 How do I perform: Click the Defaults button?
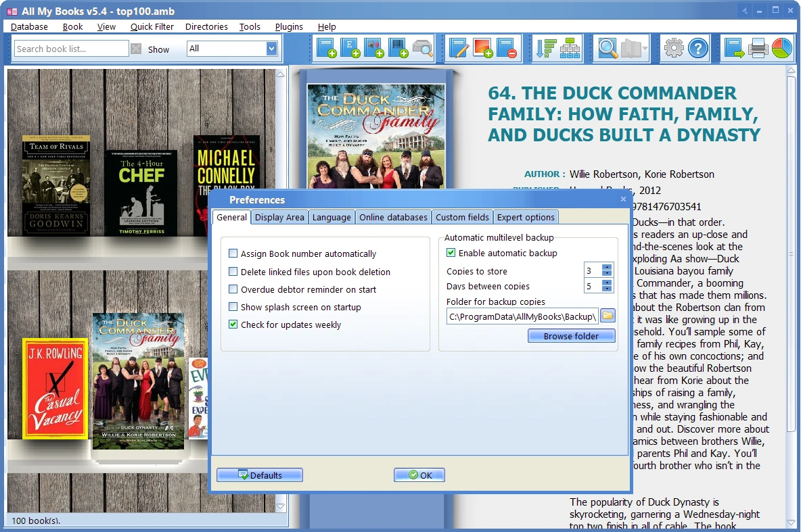point(260,475)
